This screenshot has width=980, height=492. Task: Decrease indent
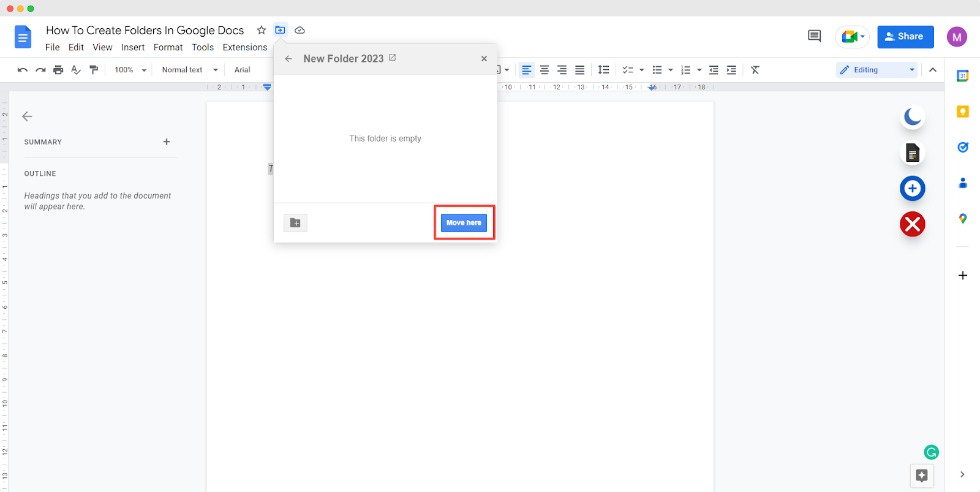(x=714, y=70)
